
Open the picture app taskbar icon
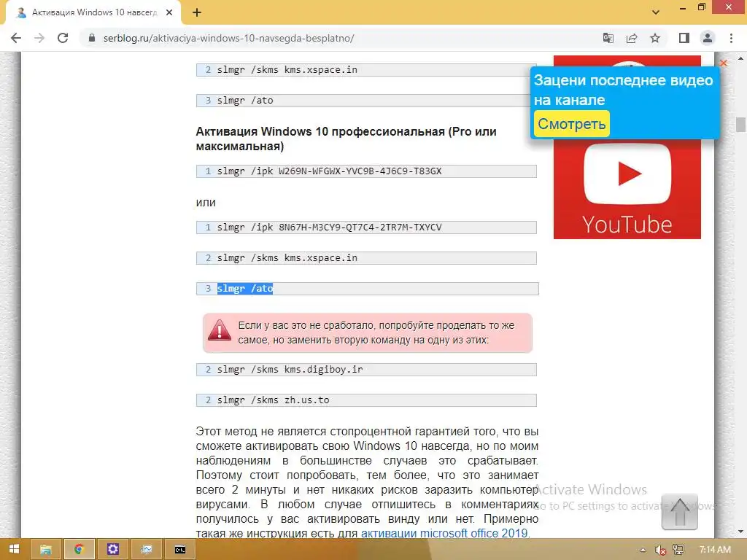[x=146, y=550]
